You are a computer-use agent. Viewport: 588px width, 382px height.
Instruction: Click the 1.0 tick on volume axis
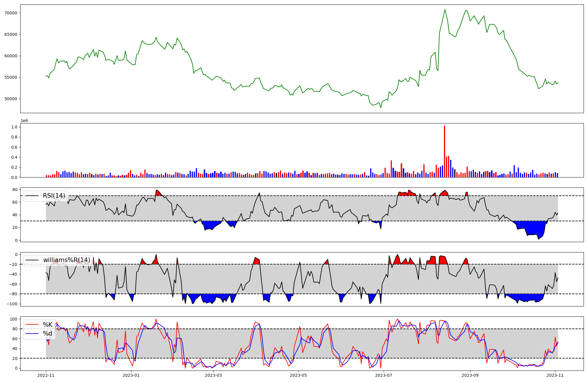pyautogui.click(x=14, y=127)
